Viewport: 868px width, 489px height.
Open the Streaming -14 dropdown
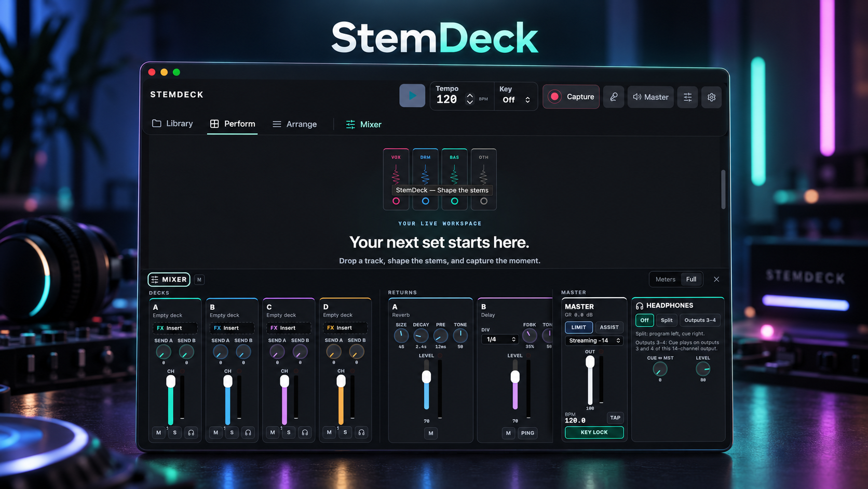click(594, 340)
